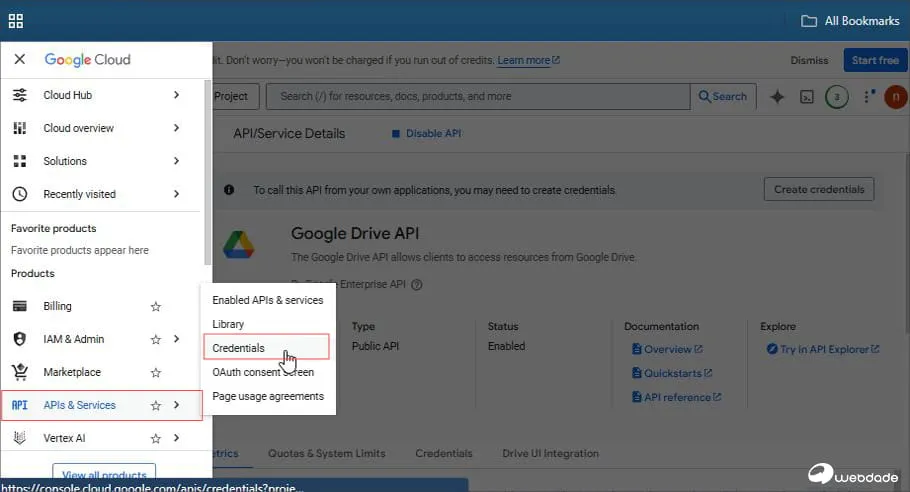Screen dimensions: 910x492
Task: Click the Gemini sparkle icon
Action: (777, 97)
